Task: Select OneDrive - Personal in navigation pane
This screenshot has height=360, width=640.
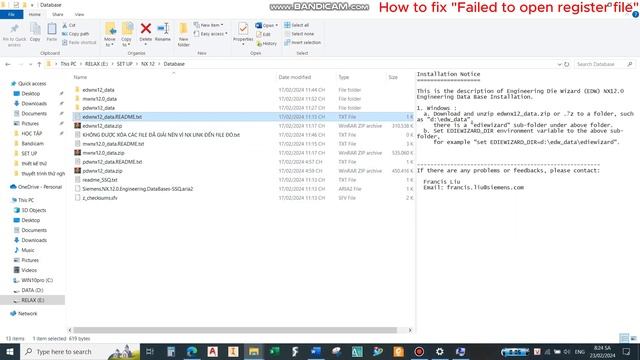Action: [40, 187]
